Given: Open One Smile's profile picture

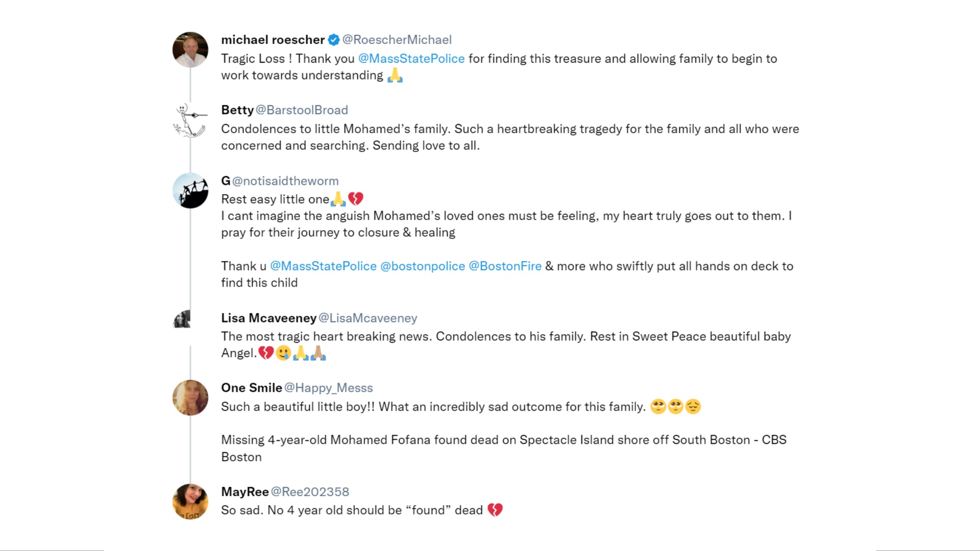Looking at the screenshot, I should 190,398.
